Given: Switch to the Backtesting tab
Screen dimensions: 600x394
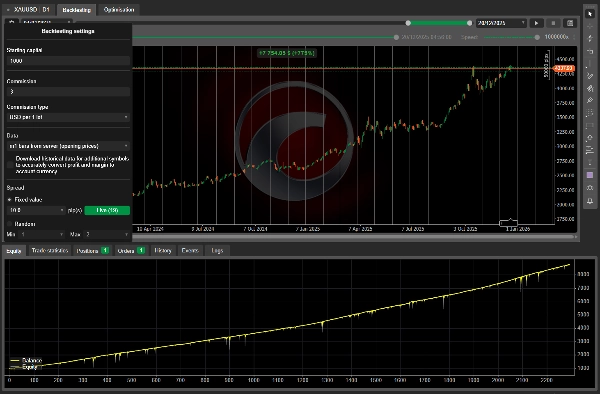Looking at the screenshot, I should 77,10.
